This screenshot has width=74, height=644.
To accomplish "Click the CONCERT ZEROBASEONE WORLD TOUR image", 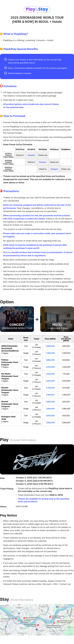I will pyautogui.click(x=17, y=319).
